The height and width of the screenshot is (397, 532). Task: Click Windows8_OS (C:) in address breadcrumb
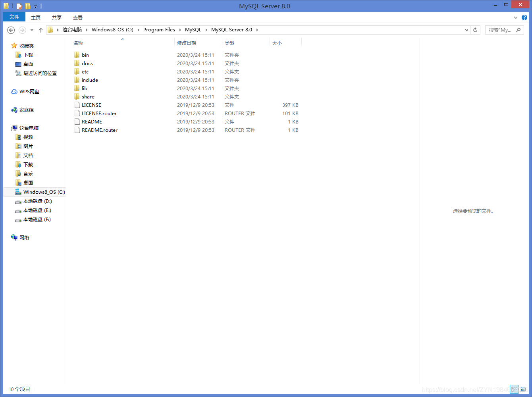tap(112, 30)
